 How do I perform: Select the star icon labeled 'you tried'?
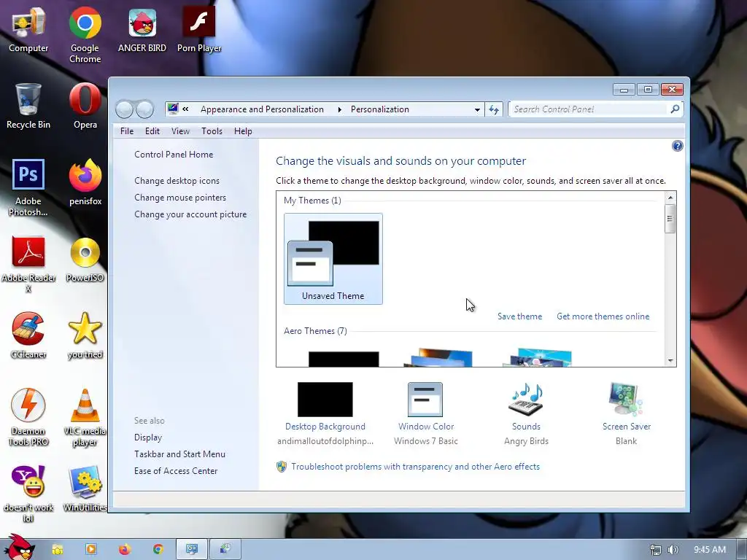pos(85,335)
